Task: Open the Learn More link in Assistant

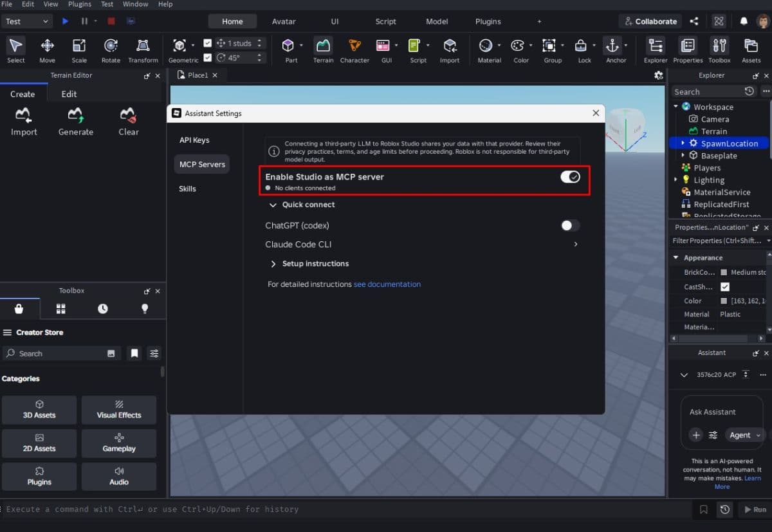Action: [x=737, y=482]
